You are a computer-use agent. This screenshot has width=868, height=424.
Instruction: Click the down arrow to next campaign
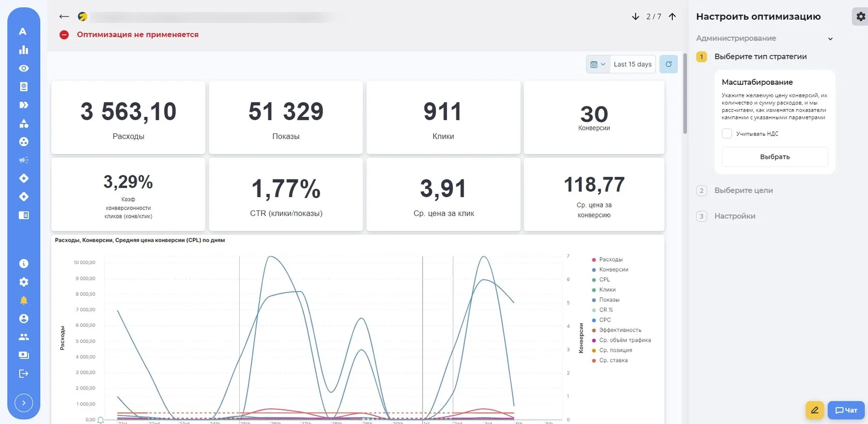tap(636, 17)
